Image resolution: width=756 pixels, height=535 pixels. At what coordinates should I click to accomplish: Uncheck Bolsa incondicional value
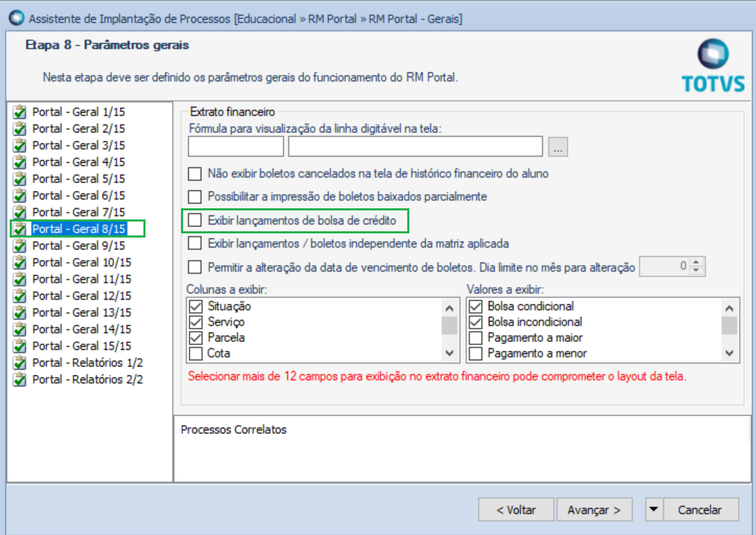tap(476, 322)
